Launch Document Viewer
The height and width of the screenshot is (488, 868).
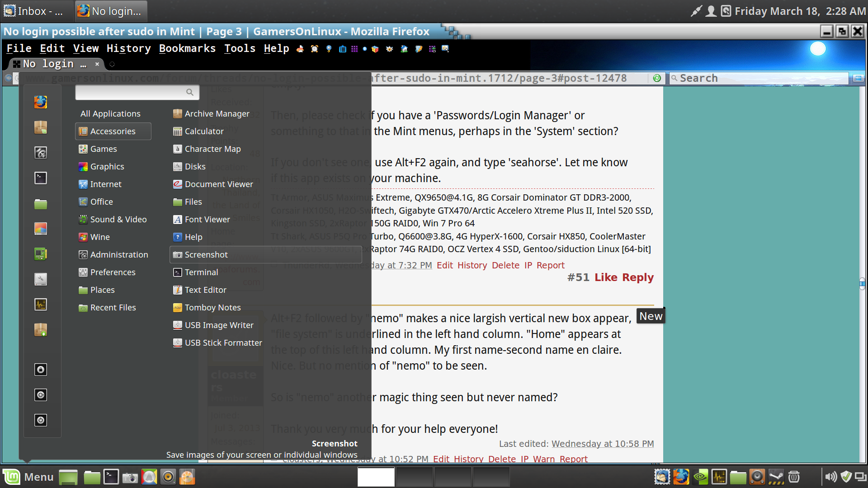pyautogui.click(x=266, y=184)
